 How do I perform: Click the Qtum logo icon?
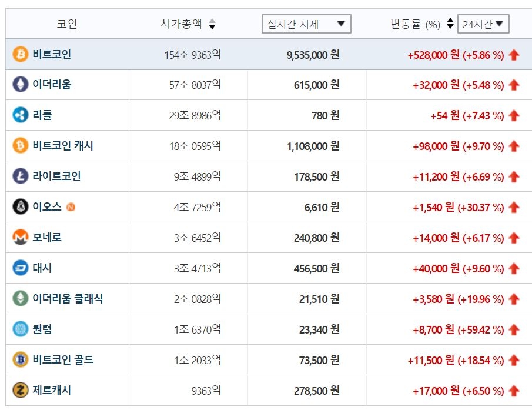[20, 329]
